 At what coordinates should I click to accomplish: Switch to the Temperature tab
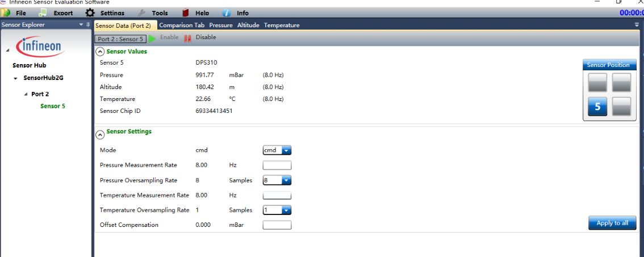click(x=282, y=25)
